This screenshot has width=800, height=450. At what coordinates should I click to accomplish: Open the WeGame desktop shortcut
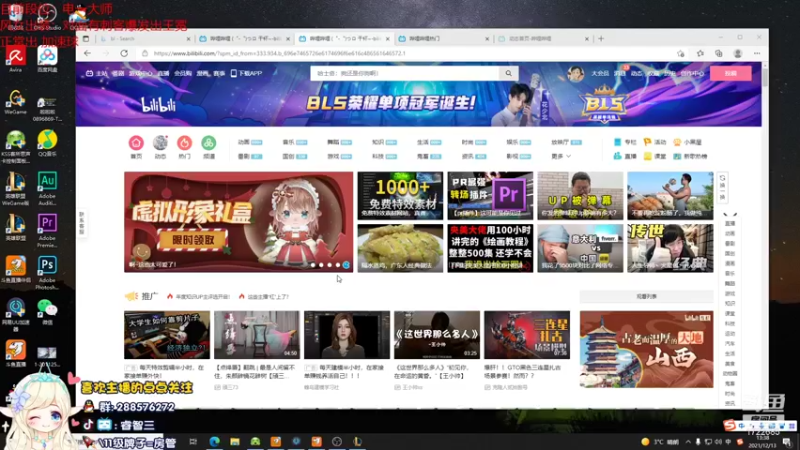click(16, 102)
